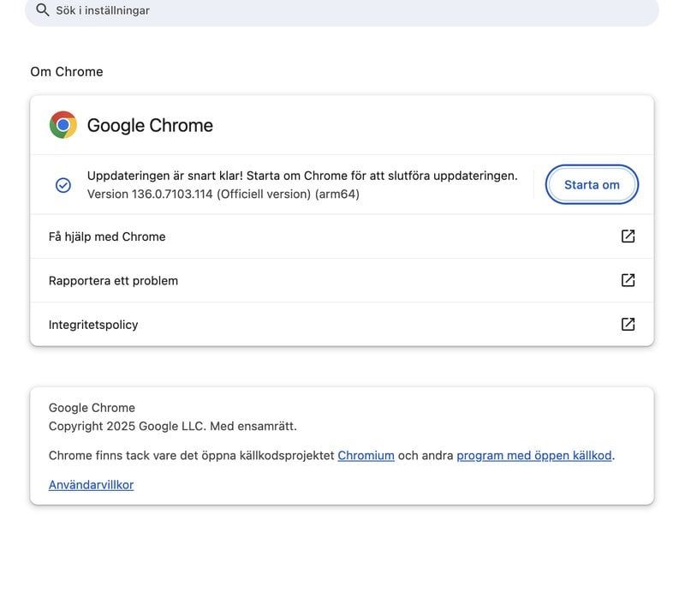
Task: Click 'Google Chrome' label in copyright card
Action: tap(92, 408)
